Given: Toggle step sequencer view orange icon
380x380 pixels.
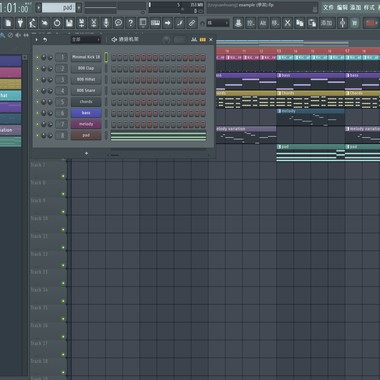Looking at the screenshot, I should [x=203, y=40].
